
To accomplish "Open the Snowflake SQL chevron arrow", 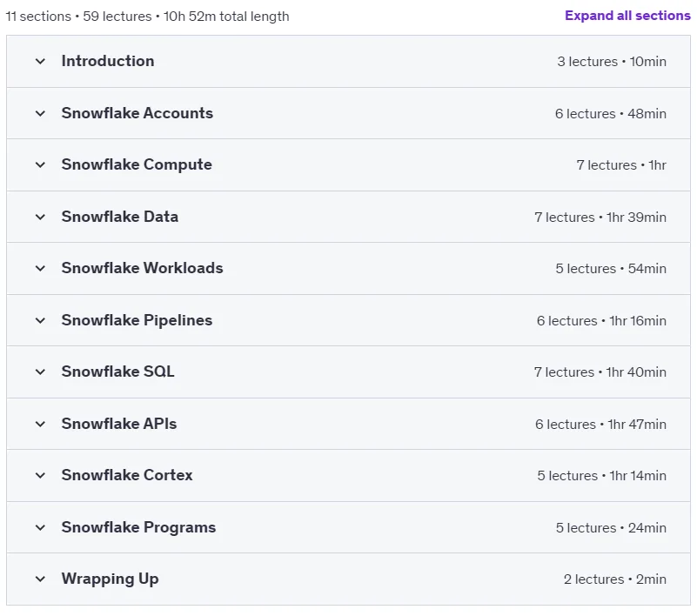I will tap(40, 372).
